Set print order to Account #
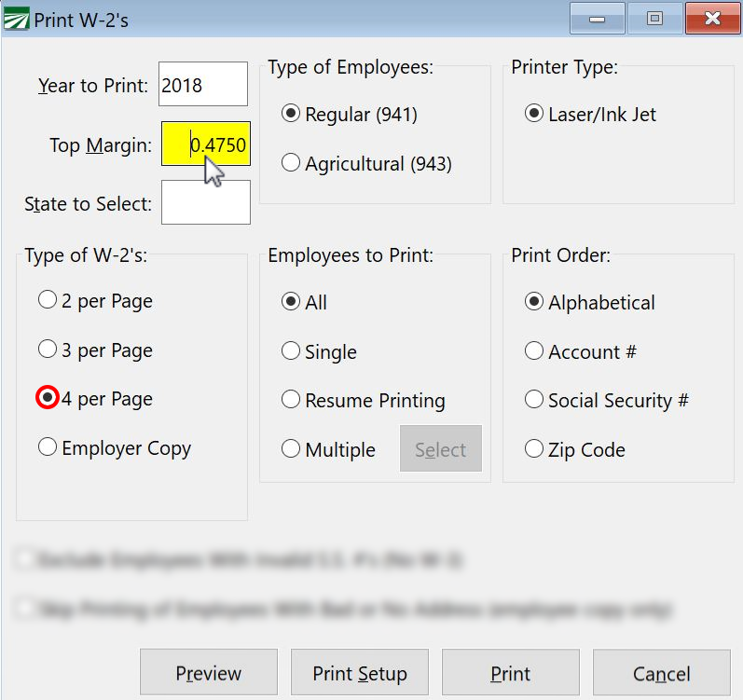This screenshot has height=700, width=743. (534, 351)
